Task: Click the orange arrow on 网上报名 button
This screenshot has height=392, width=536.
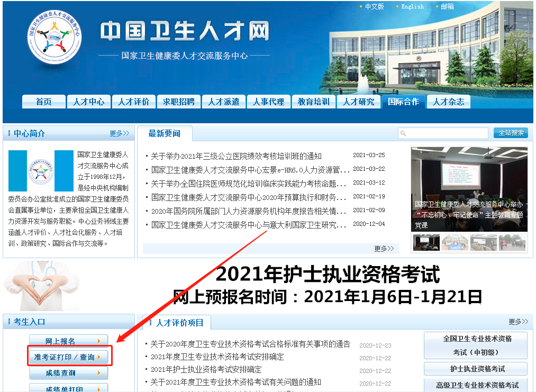Action: click(99, 341)
